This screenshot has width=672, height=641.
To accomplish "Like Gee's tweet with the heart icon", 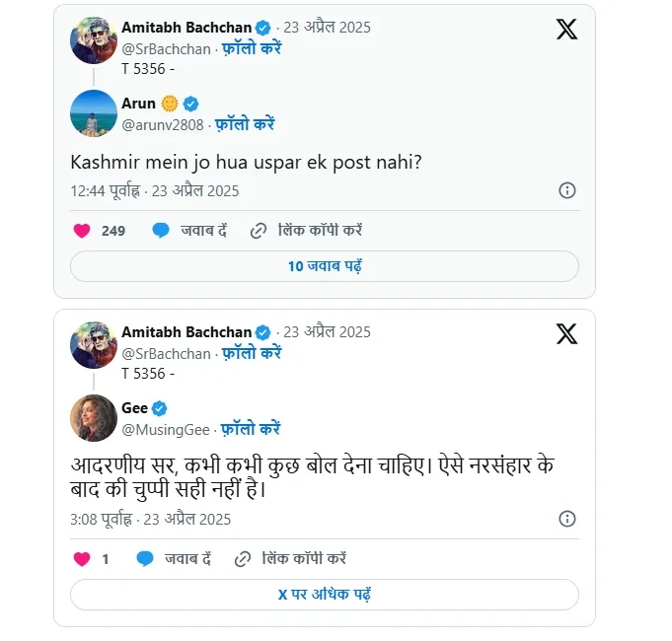I will (82, 559).
